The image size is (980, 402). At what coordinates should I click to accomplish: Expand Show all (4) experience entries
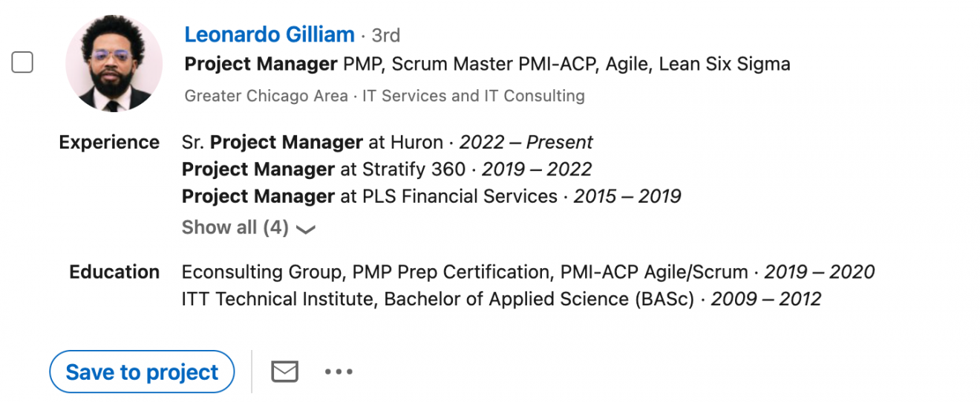[235, 227]
